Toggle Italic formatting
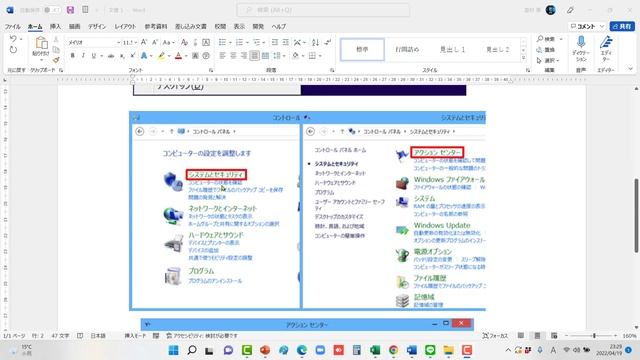Image resolution: width=640 pixels, height=360 pixels. coord(83,56)
